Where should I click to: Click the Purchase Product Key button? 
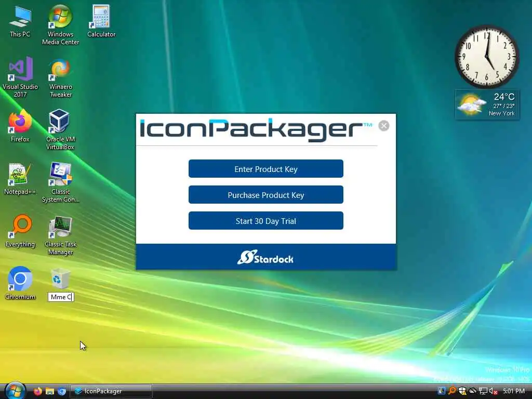(265, 195)
